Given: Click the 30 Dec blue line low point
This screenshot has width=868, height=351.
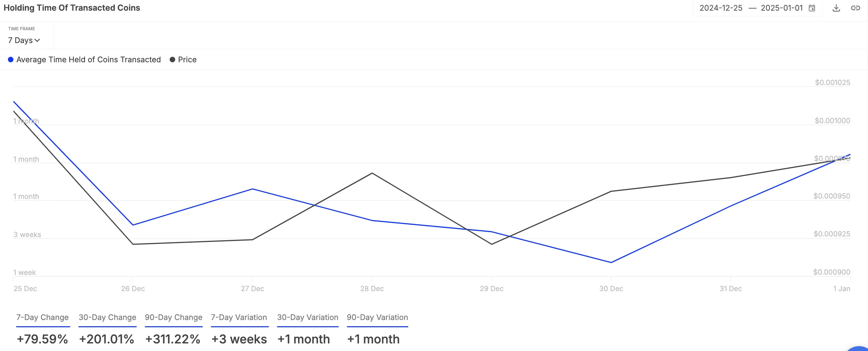Looking at the screenshot, I should pos(611,263).
